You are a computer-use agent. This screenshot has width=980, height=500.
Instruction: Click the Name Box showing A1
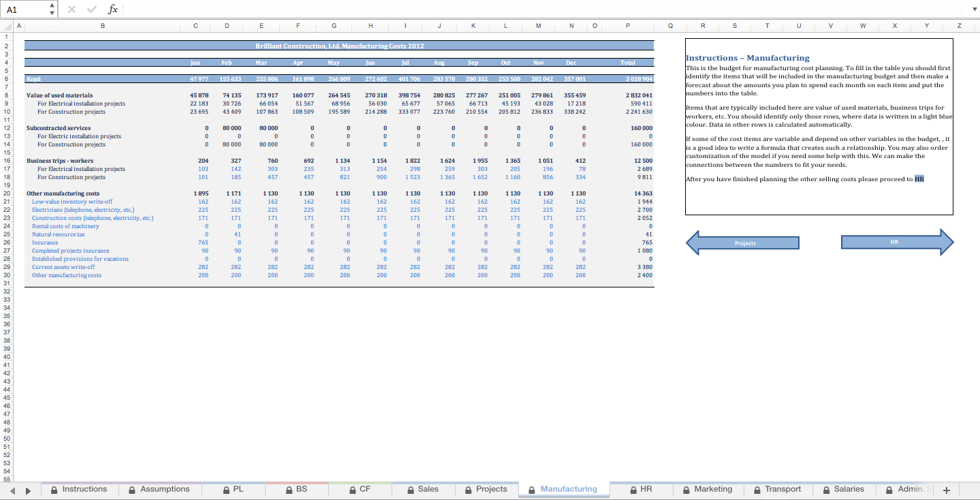click(x=25, y=10)
